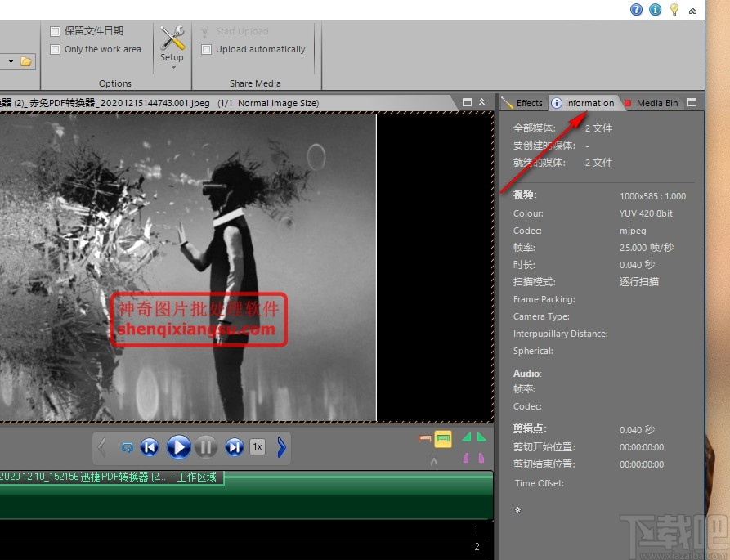Click the 全部媒体 label

pyautogui.click(x=534, y=128)
